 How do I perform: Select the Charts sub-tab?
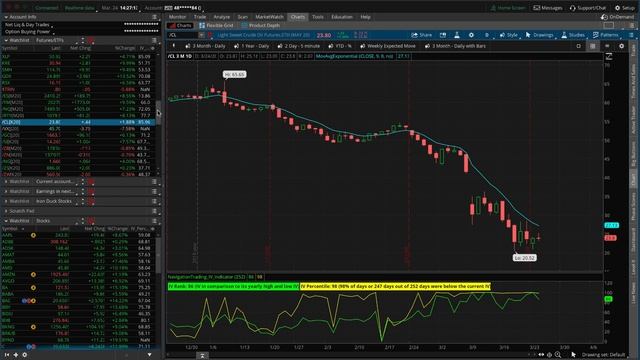click(x=180, y=25)
